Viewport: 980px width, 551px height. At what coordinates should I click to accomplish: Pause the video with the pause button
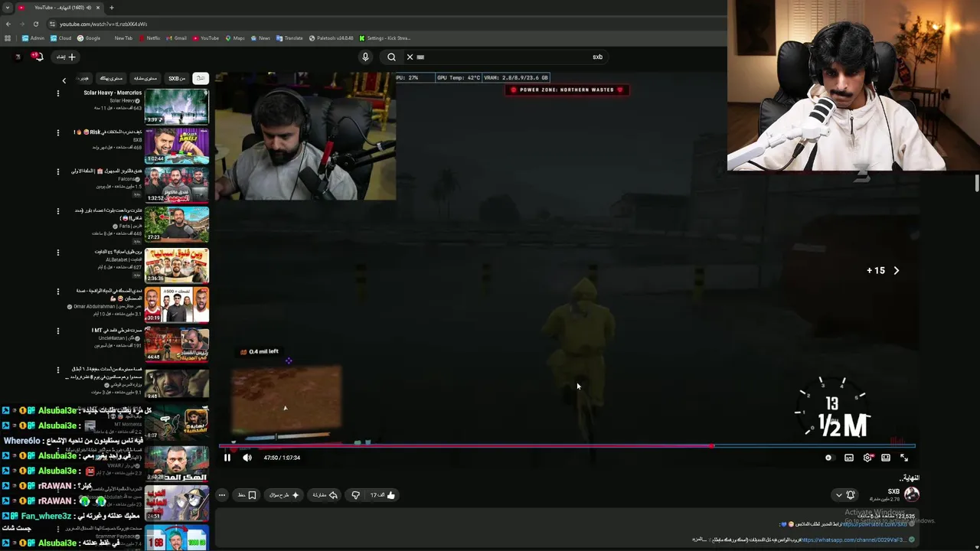tap(227, 458)
